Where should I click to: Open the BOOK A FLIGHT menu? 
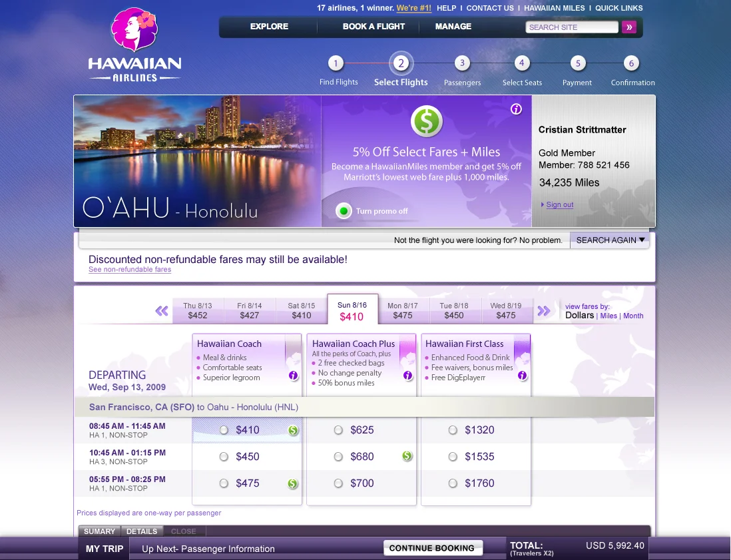coord(373,27)
